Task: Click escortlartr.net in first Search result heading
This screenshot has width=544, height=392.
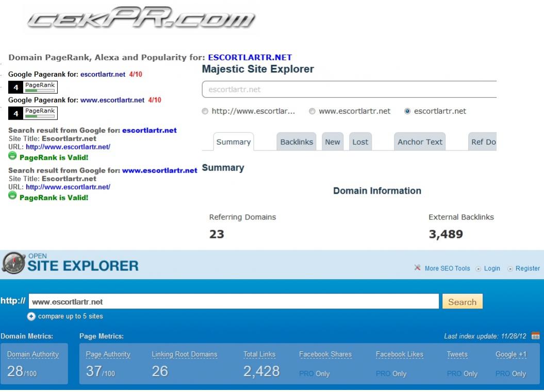Action: pos(149,130)
